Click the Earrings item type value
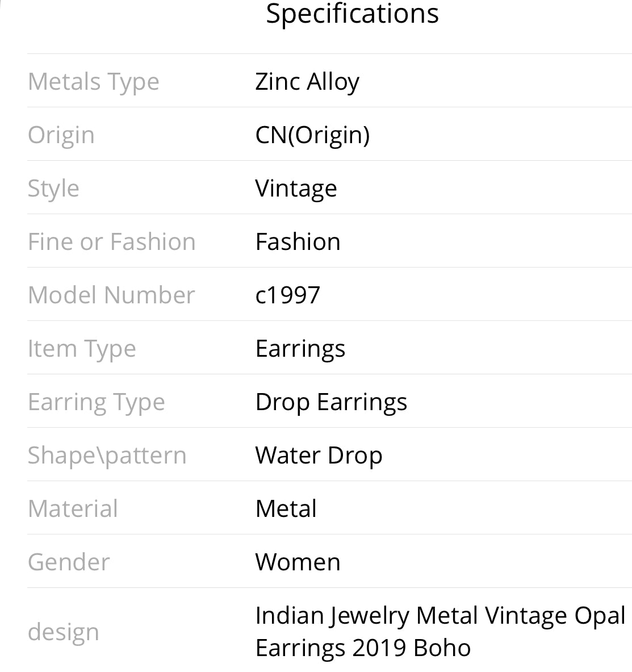 pyautogui.click(x=300, y=349)
